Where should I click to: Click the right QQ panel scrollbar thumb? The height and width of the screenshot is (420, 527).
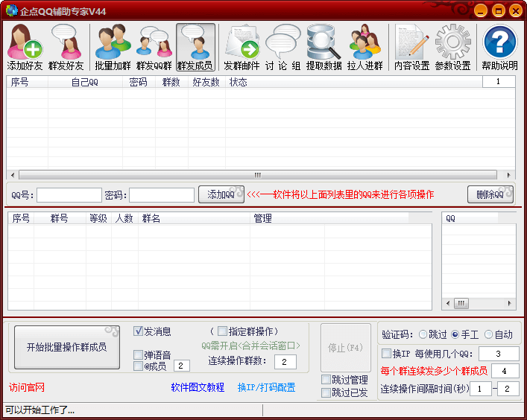coord(461,304)
